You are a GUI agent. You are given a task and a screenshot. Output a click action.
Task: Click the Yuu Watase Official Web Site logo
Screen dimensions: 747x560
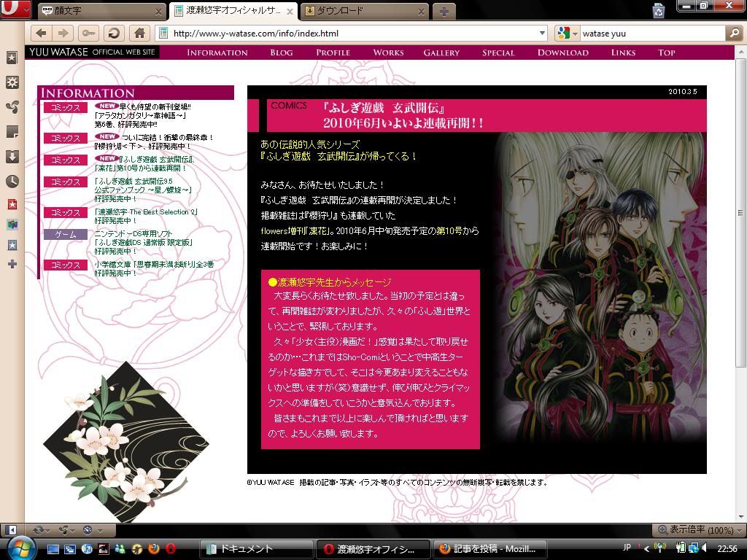(x=93, y=52)
